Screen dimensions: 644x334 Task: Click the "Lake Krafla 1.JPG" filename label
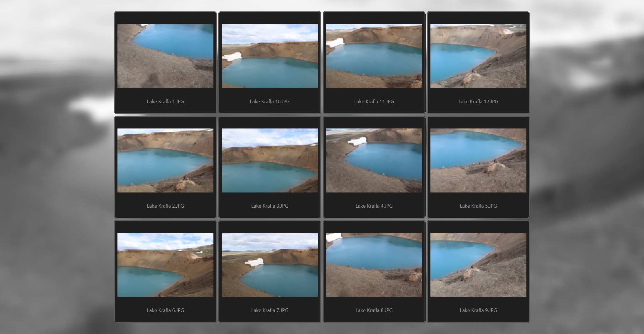point(165,102)
